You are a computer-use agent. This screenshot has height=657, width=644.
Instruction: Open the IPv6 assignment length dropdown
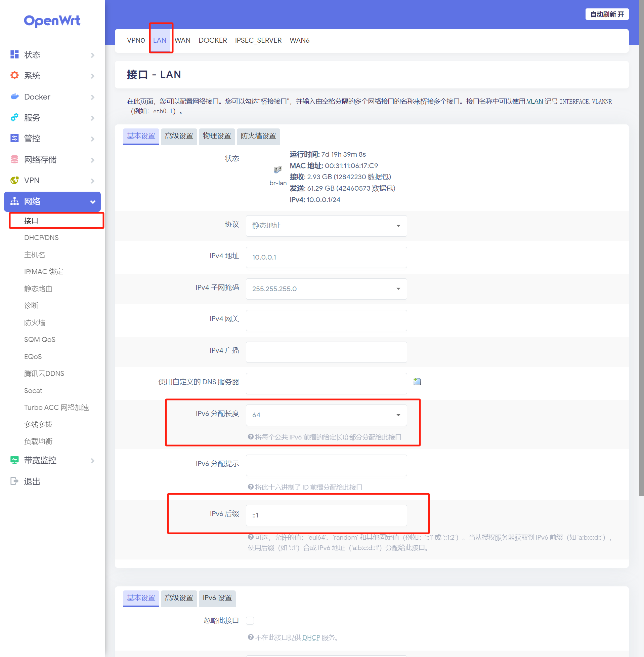[326, 415]
